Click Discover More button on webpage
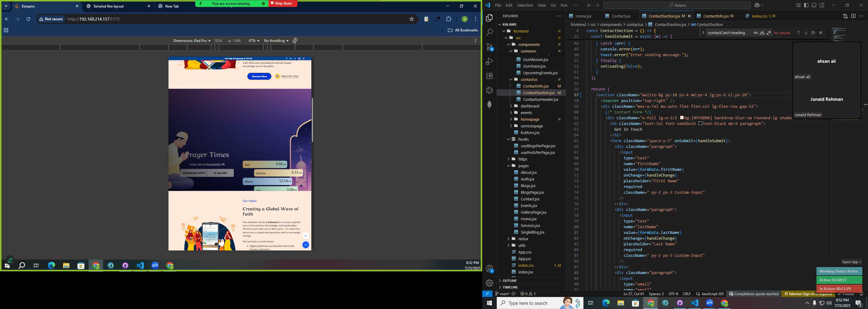868x309 pixels. point(259,77)
